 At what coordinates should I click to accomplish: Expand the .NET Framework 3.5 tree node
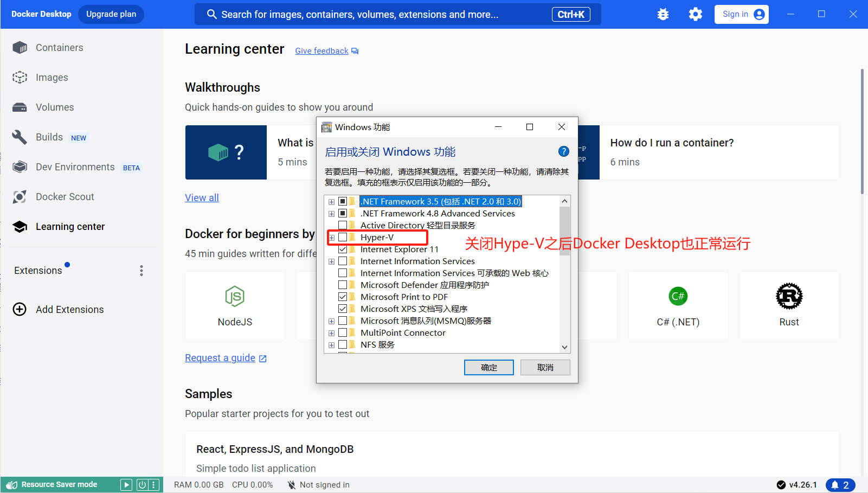tap(331, 201)
